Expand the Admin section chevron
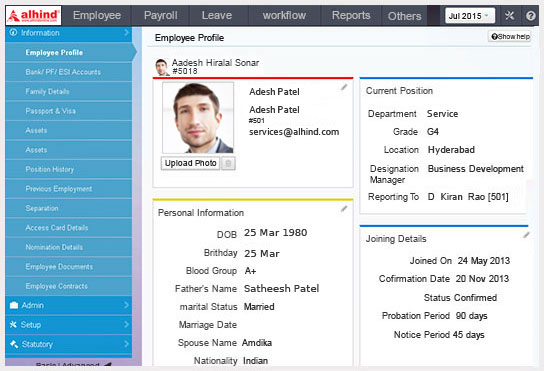Screen dimensions: 544x371 [x=126, y=305]
